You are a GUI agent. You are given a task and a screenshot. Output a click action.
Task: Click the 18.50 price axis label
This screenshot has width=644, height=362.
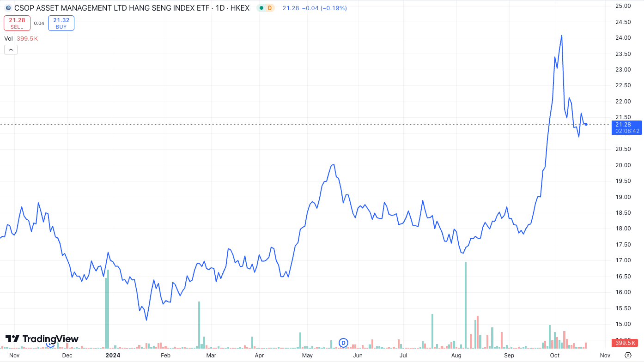[623, 213]
